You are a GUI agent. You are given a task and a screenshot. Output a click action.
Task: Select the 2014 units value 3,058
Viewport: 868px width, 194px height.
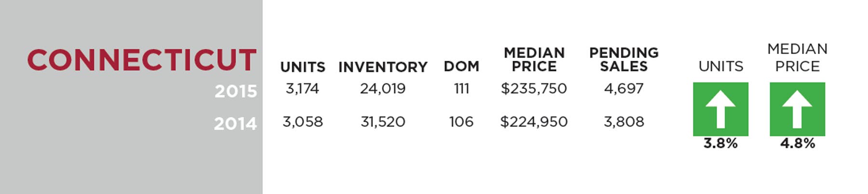click(303, 122)
